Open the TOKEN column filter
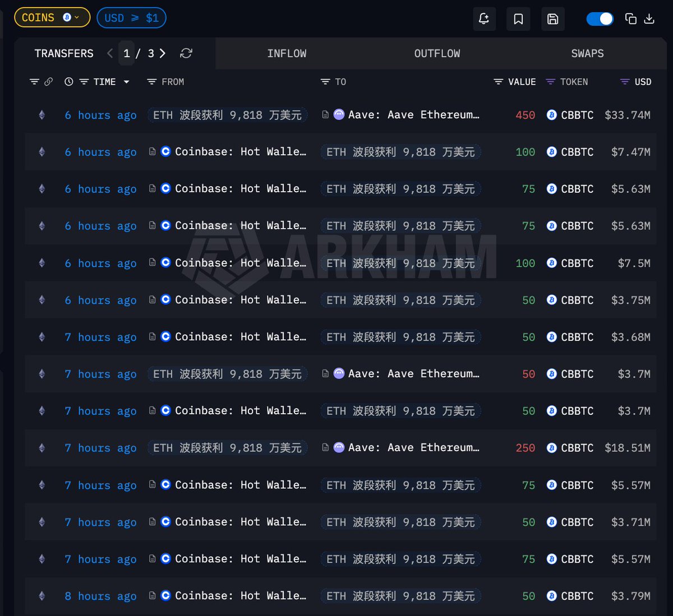Image resolution: width=673 pixels, height=616 pixels. [550, 82]
